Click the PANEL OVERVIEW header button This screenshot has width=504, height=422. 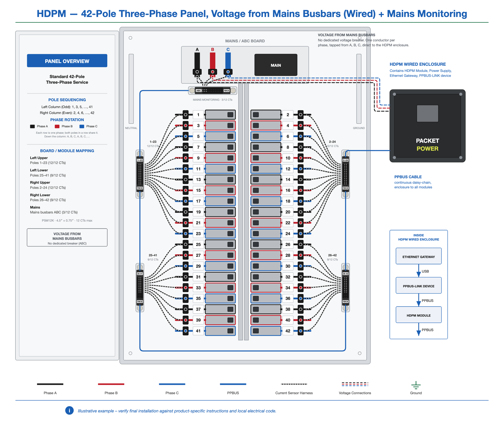67,61
